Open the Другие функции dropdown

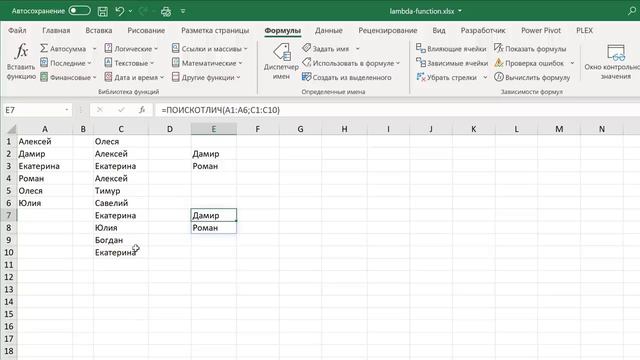[x=206, y=77]
